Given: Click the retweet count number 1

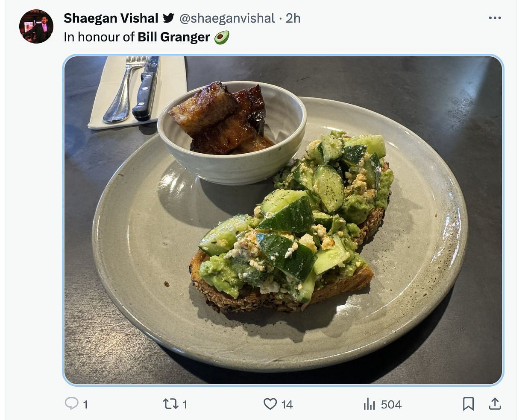Looking at the screenshot, I should (185, 405).
